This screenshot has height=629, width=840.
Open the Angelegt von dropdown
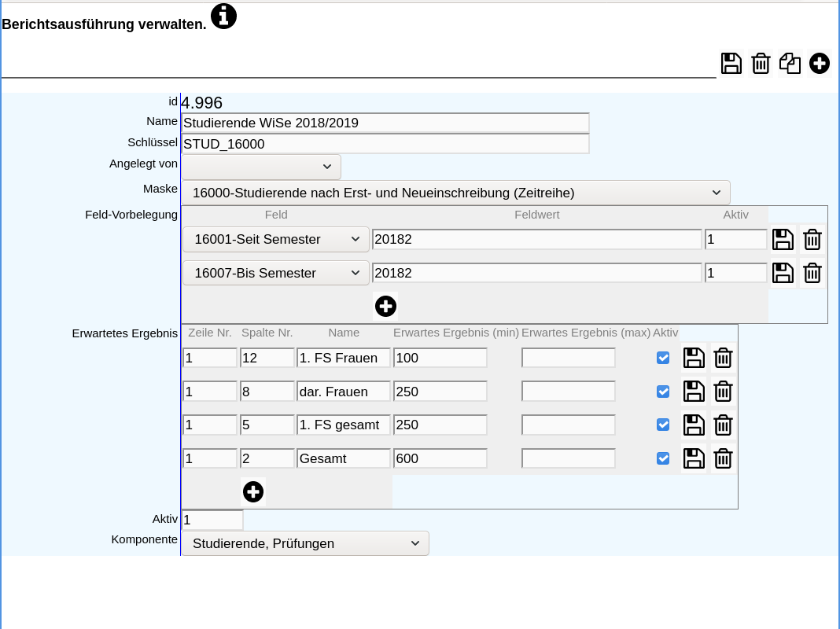tap(261, 167)
